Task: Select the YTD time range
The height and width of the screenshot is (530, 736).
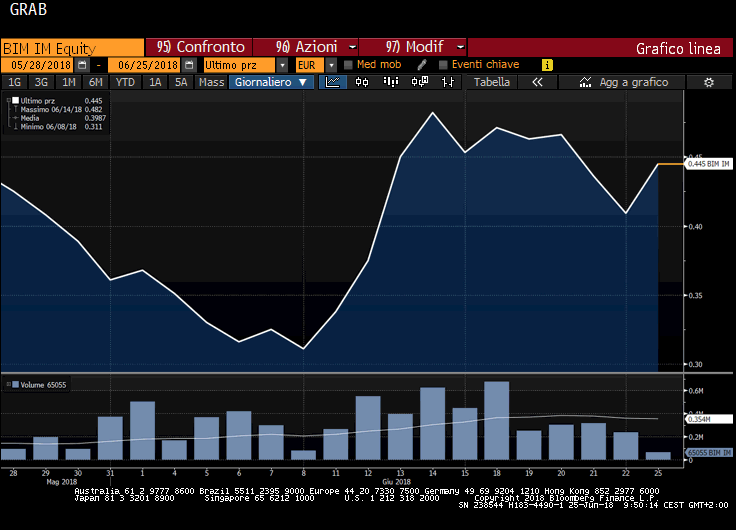Action: coord(125,82)
